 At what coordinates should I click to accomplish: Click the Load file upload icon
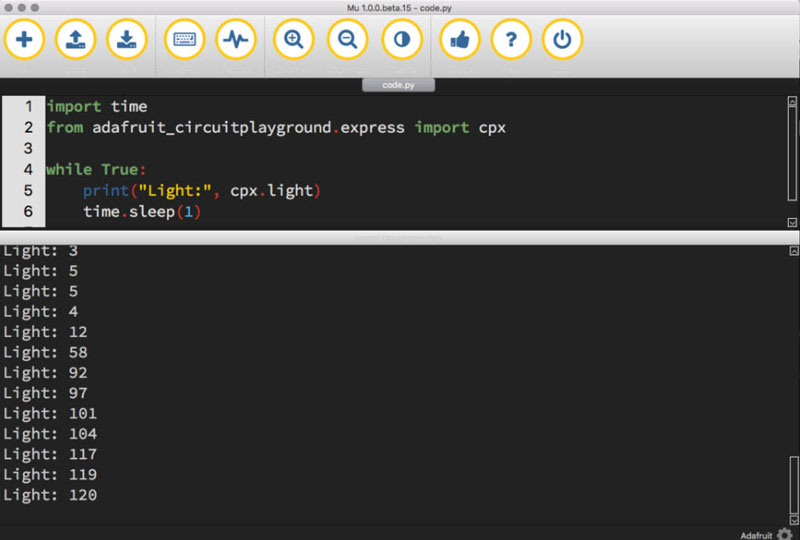[x=75, y=41]
